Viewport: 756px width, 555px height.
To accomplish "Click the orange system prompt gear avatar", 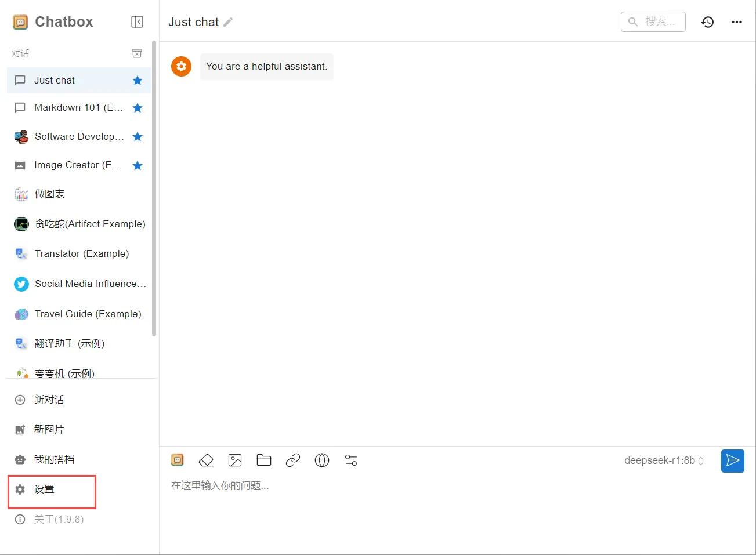I will [181, 66].
